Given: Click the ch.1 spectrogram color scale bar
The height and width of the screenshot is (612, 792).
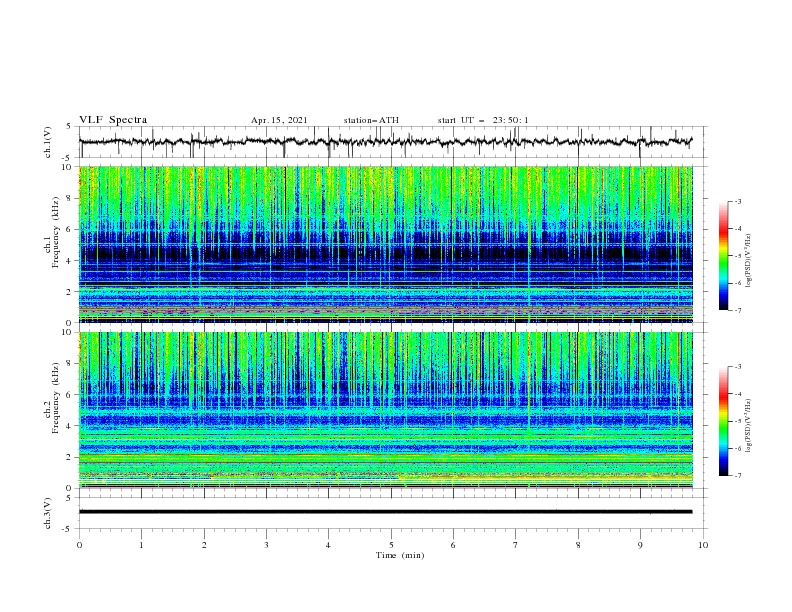Looking at the screenshot, I should click(723, 256).
